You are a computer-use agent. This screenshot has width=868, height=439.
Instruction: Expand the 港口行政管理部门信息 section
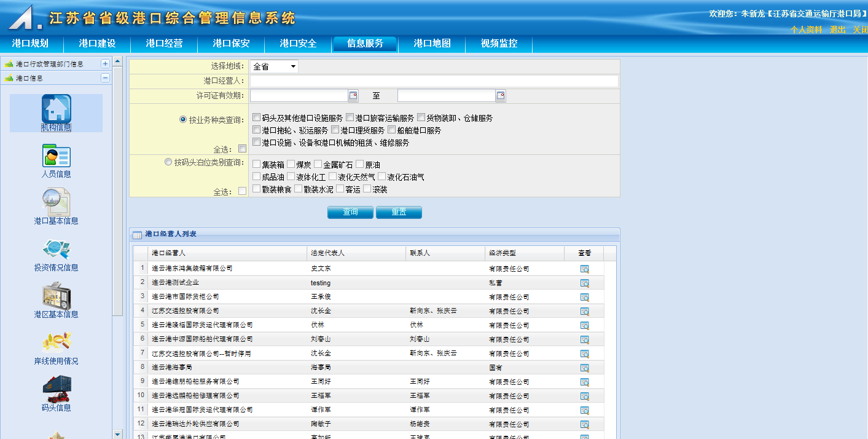coord(105,63)
